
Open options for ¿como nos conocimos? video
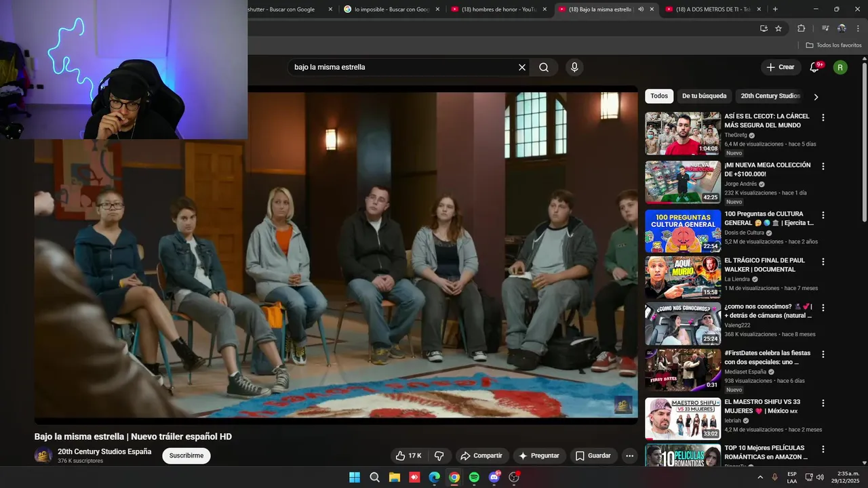823,308
